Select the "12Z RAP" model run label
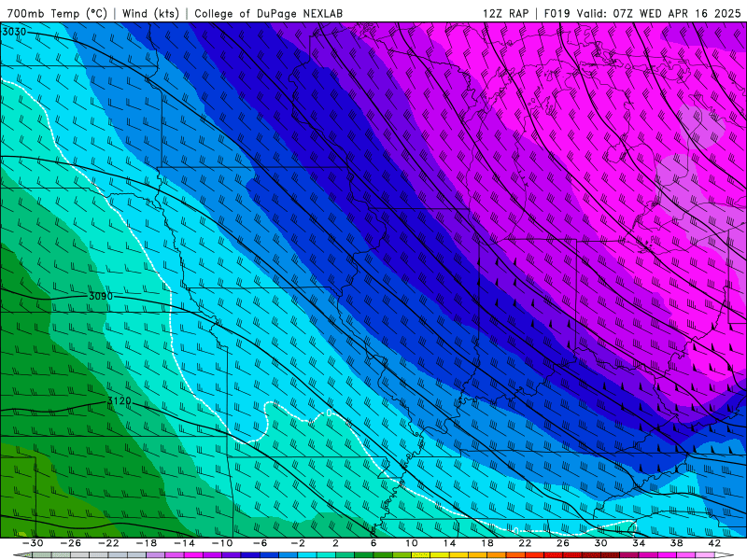The image size is (747, 560). click(x=505, y=13)
